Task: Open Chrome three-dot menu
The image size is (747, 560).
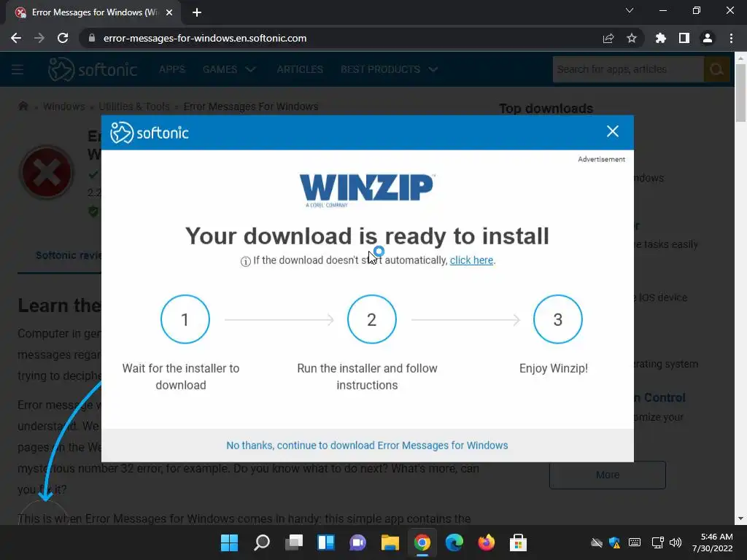Action: (x=731, y=38)
